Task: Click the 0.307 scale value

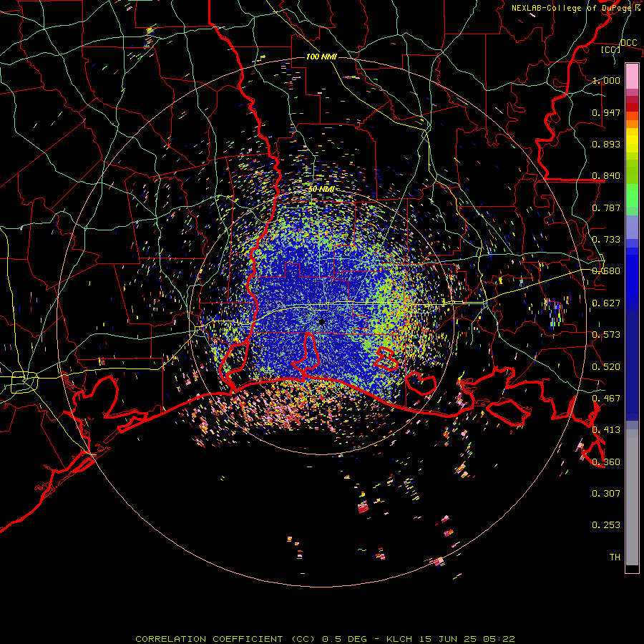Action: click(x=606, y=494)
